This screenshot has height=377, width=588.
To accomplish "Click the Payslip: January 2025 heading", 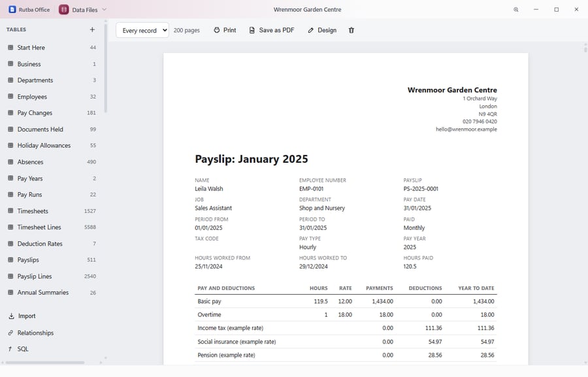I will click(x=252, y=159).
